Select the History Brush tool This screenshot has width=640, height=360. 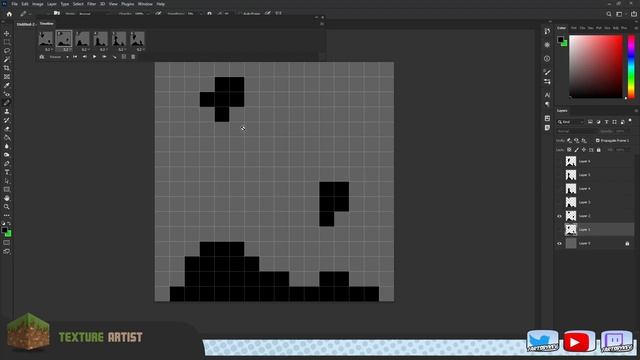point(7,120)
